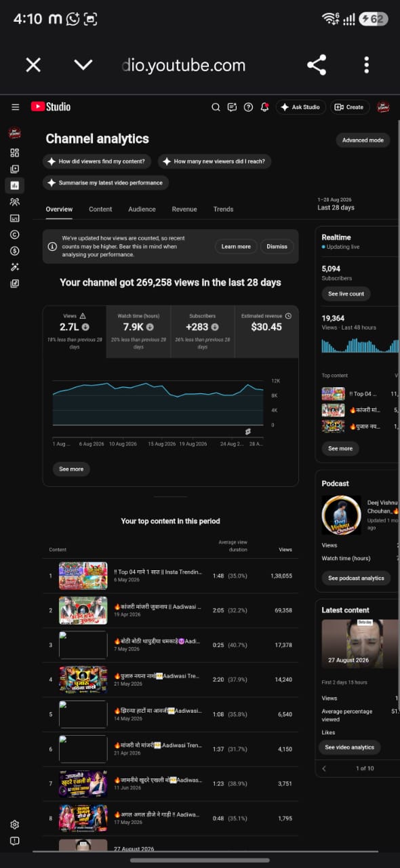
Task: Click the video marker icon on the chart
Action: click(248, 431)
